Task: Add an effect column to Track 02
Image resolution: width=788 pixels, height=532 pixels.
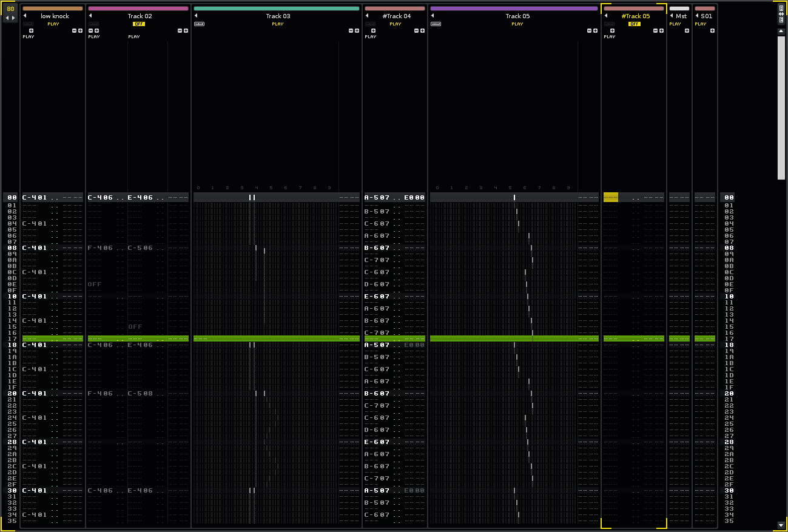Action: click(186, 30)
